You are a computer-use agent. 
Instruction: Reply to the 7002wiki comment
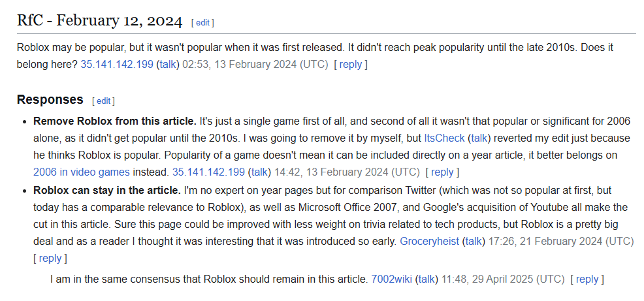587,279
